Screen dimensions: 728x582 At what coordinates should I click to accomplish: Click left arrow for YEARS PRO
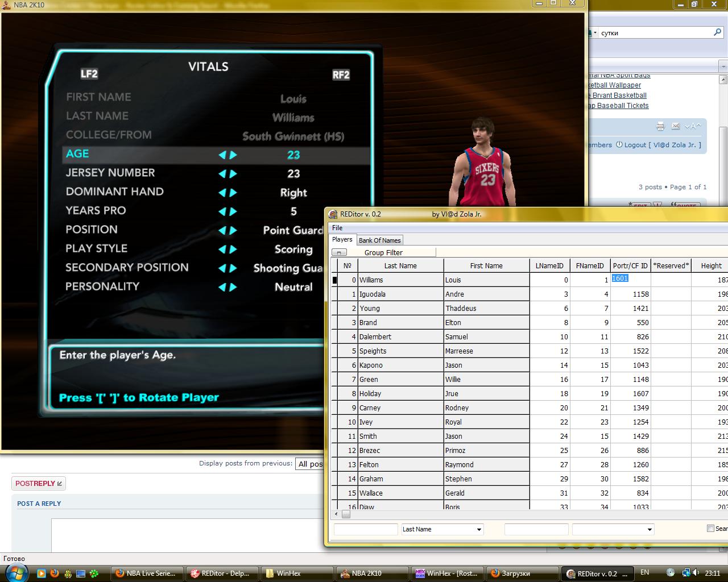coord(222,211)
